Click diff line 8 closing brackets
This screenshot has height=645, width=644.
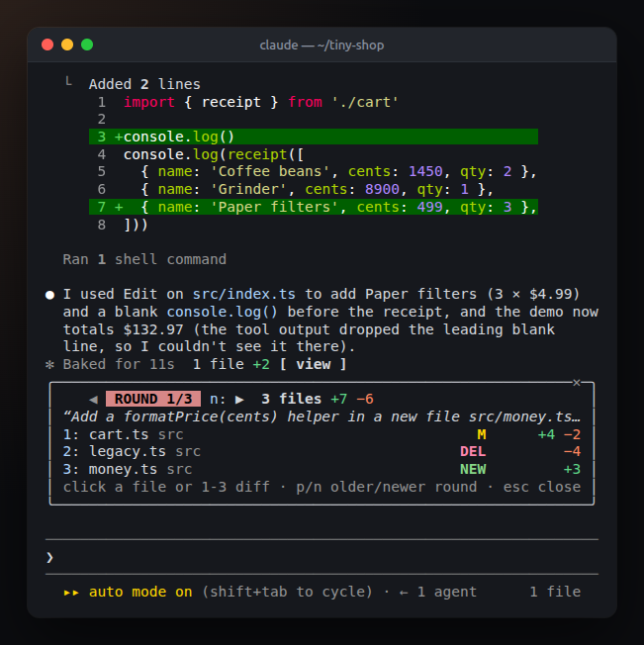(x=123, y=225)
